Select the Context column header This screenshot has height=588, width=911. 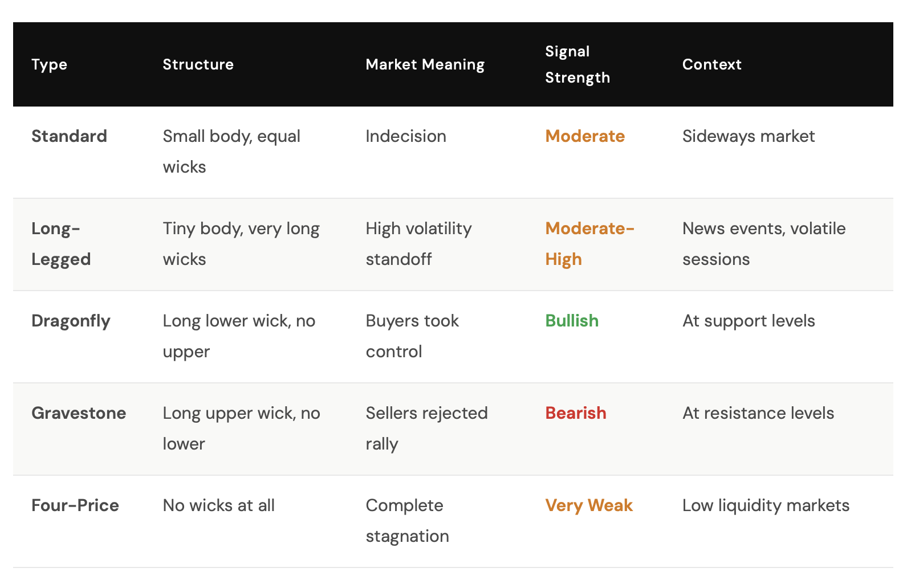click(711, 64)
